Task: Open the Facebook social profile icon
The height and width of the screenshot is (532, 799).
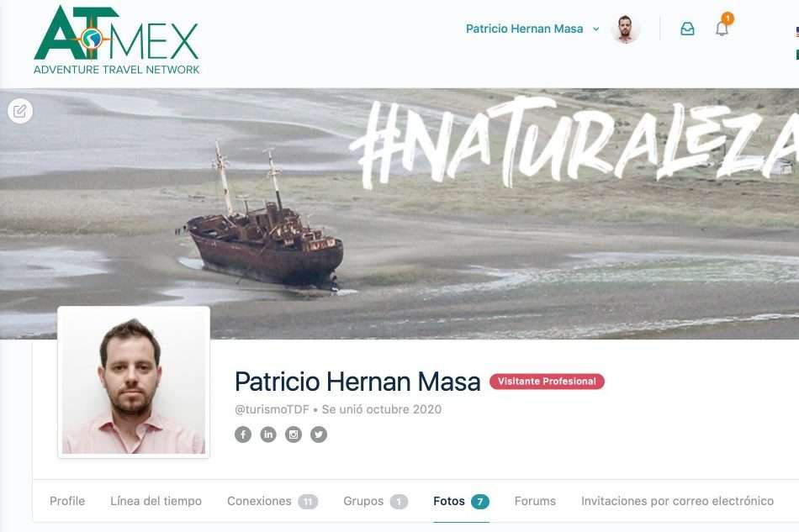Action: coord(243,435)
